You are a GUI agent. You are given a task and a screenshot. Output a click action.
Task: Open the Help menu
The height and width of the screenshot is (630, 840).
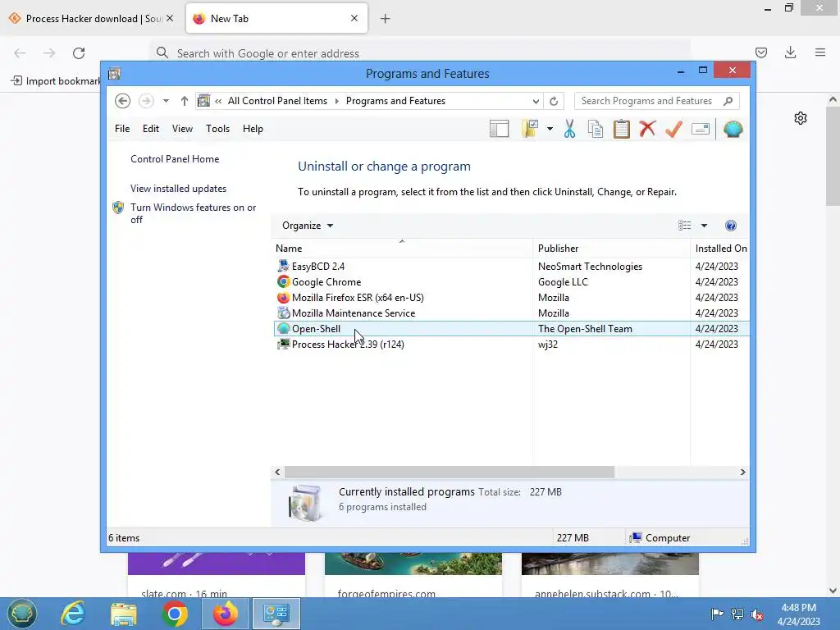point(253,129)
